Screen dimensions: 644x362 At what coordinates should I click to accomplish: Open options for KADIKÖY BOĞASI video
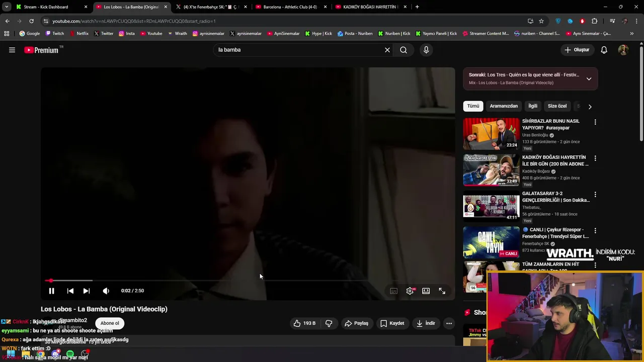point(595,158)
